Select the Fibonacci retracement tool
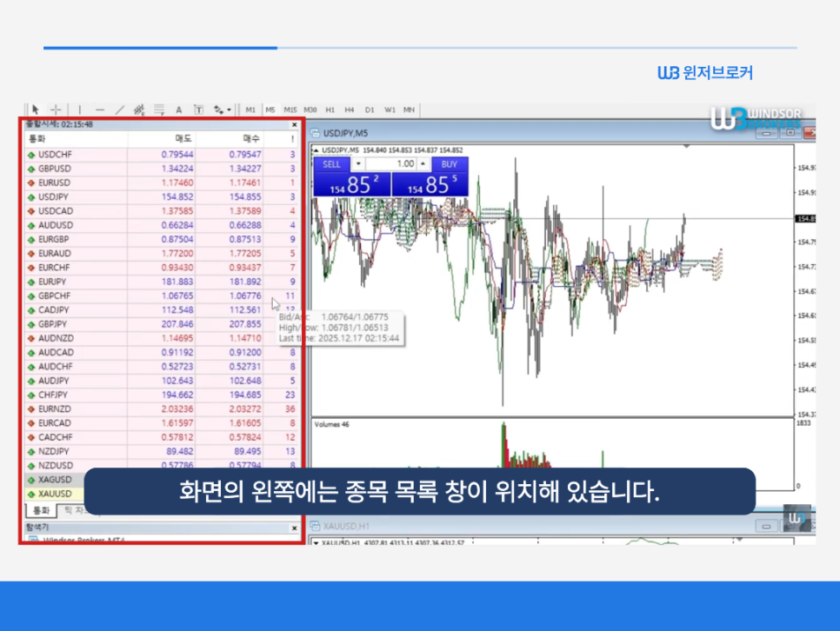The width and height of the screenshot is (840, 631). [159, 110]
